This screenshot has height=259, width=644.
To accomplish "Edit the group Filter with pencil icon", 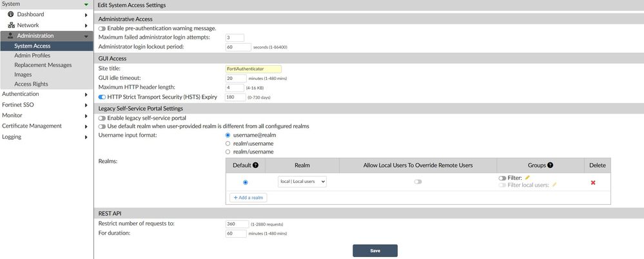I will (527, 178).
